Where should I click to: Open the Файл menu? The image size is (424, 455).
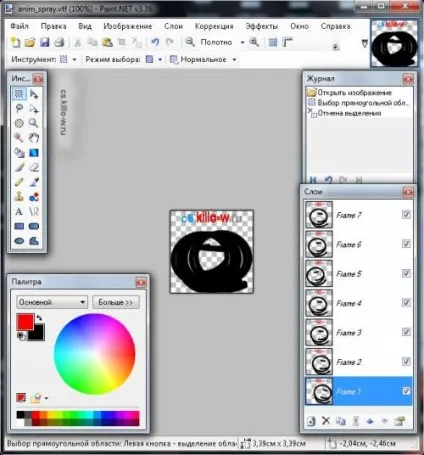pos(19,26)
